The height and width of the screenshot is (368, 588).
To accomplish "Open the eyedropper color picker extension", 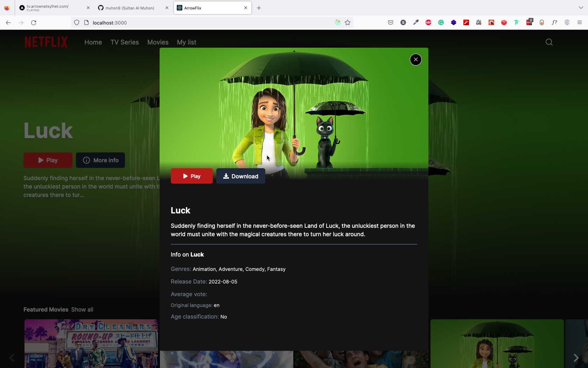I will [x=416, y=22].
